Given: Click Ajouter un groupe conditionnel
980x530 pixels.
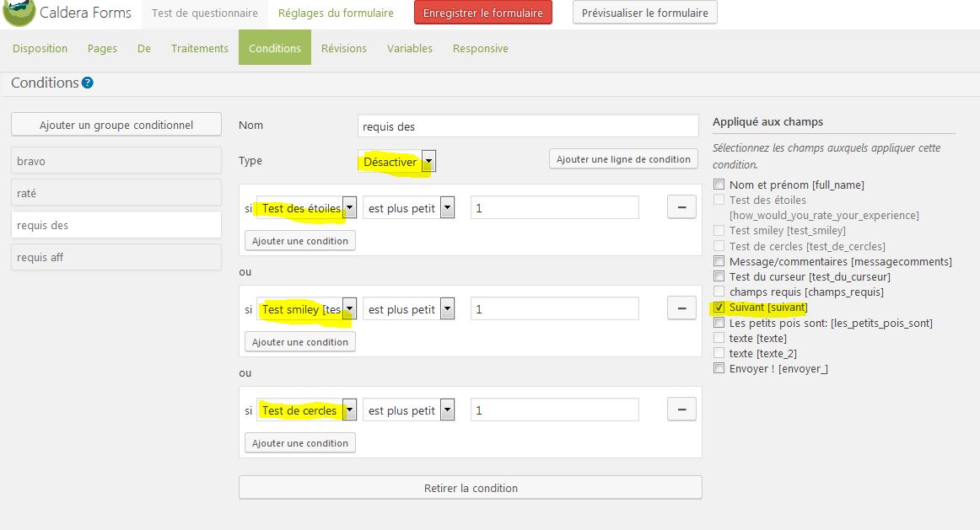Looking at the screenshot, I should pyautogui.click(x=116, y=124).
